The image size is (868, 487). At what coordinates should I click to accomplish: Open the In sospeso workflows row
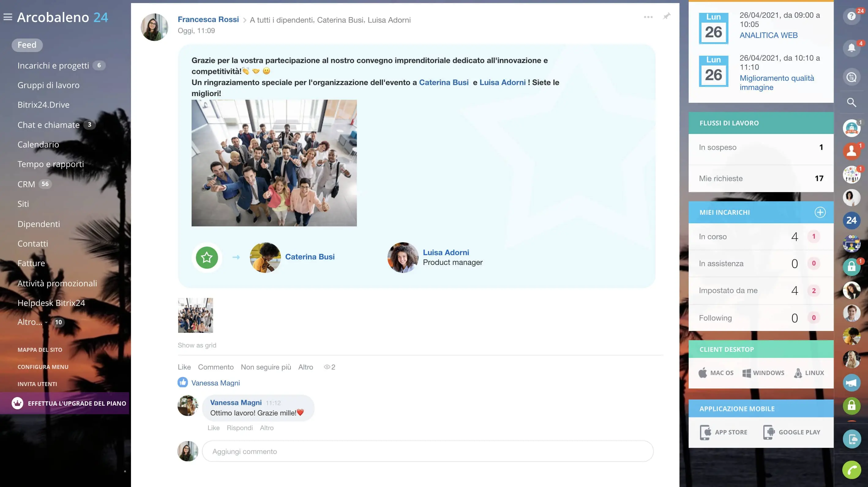(x=761, y=147)
